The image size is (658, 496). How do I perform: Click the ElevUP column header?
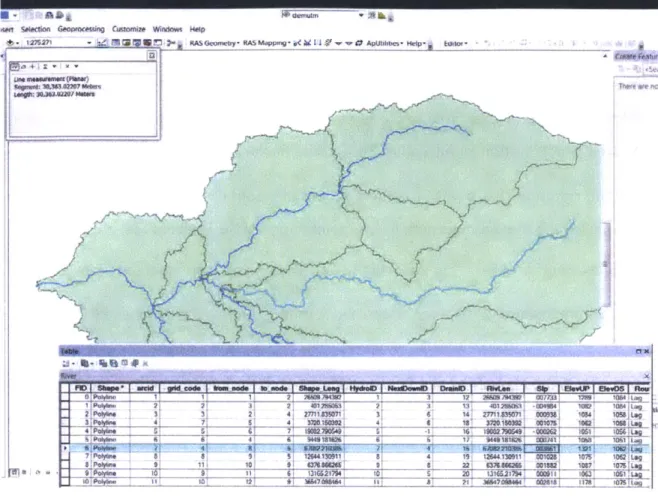coord(577,388)
